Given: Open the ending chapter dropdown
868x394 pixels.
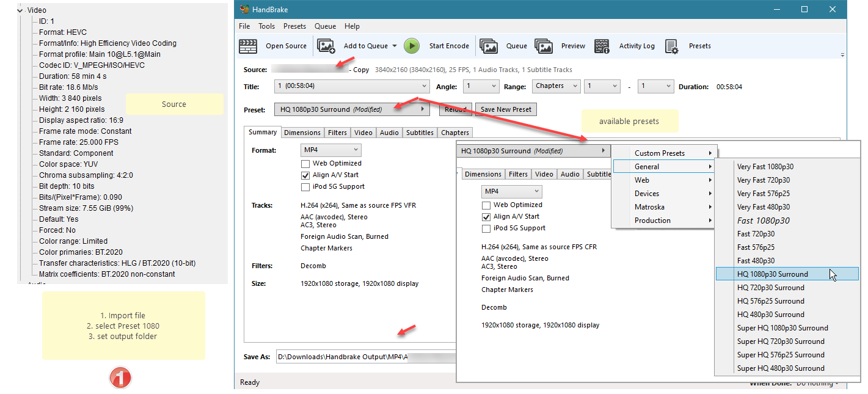Looking at the screenshot, I should pyautogui.click(x=655, y=86).
